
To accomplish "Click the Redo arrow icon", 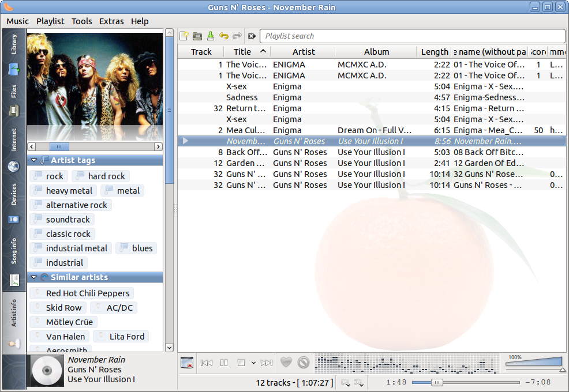I will click(237, 36).
